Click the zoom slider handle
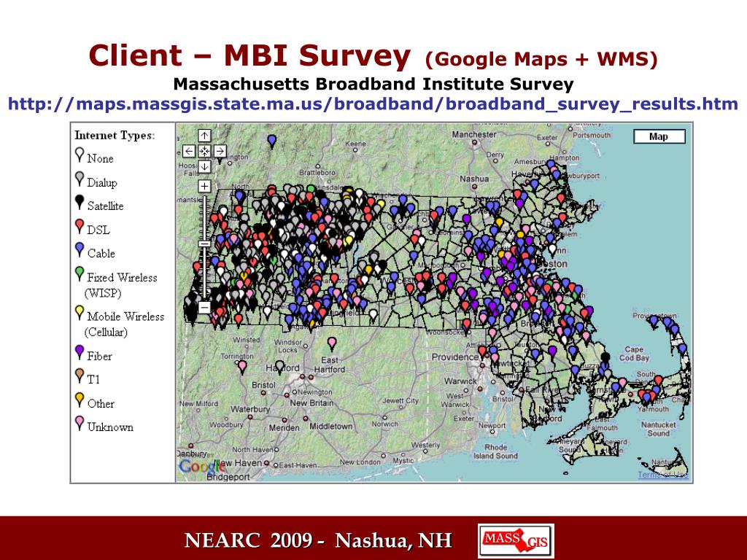Screen dimensions: 747x560 [x=204, y=244]
